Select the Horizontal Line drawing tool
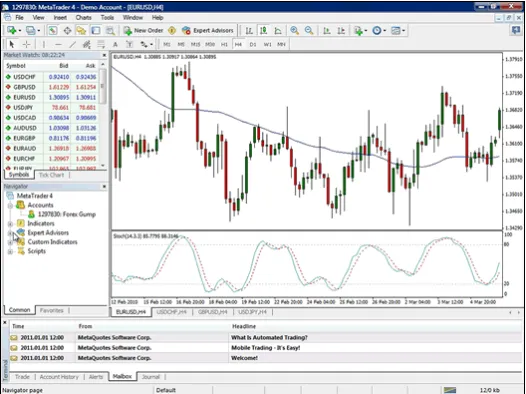526x394 pixels. tap(58, 44)
